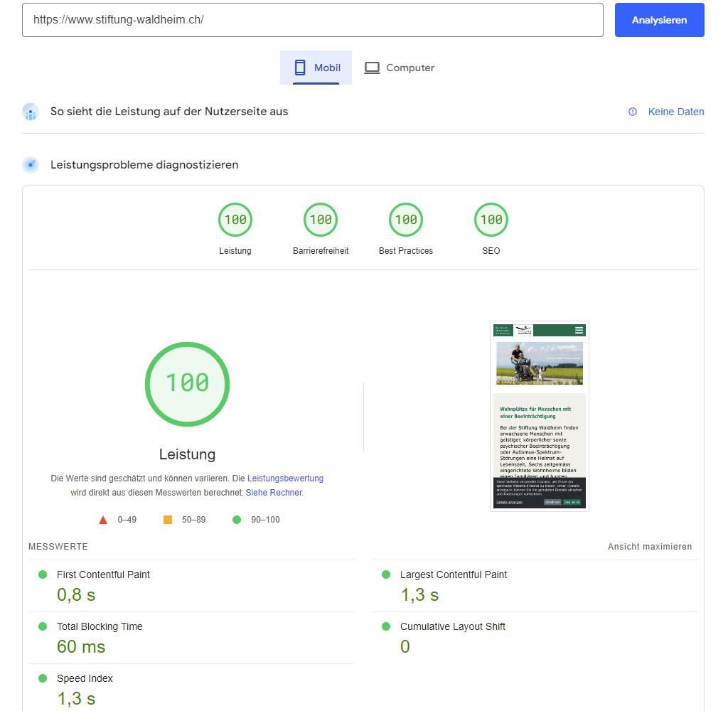Image resolution: width=728 pixels, height=711 pixels.
Task: Open the Siehe Rechner link
Action: [x=274, y=493]
